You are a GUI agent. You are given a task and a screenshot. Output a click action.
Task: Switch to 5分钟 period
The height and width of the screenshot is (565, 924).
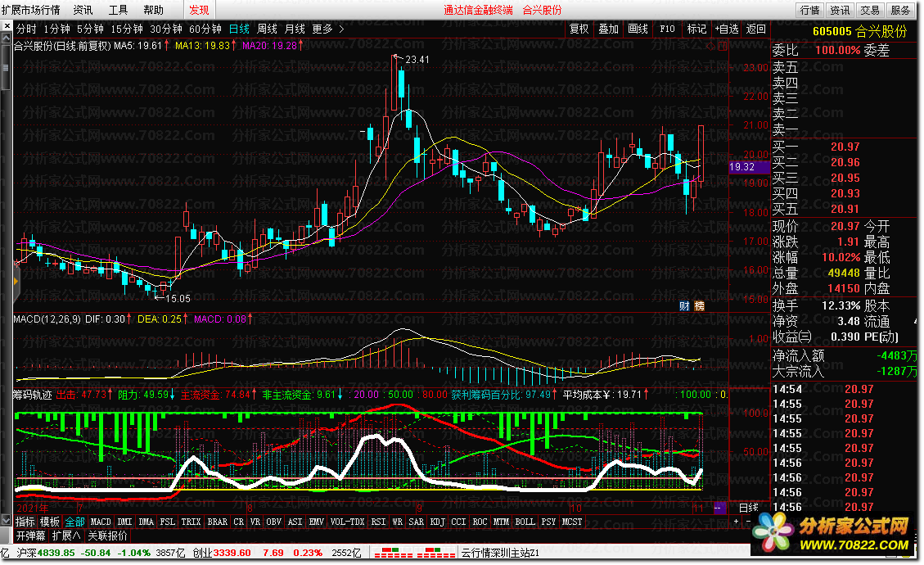coord(90,29)
